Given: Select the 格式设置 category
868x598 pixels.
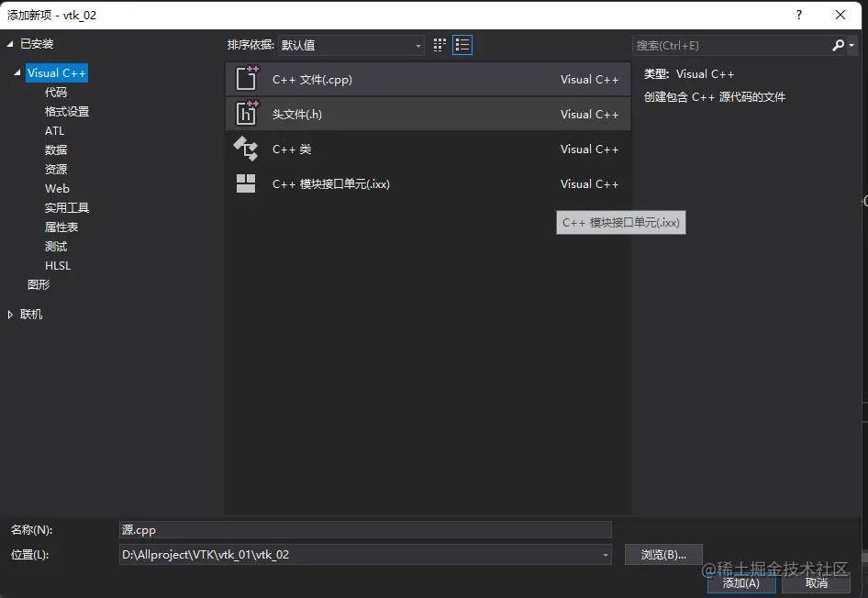Looking at the screenshot, I should click(x=67, y=111).
